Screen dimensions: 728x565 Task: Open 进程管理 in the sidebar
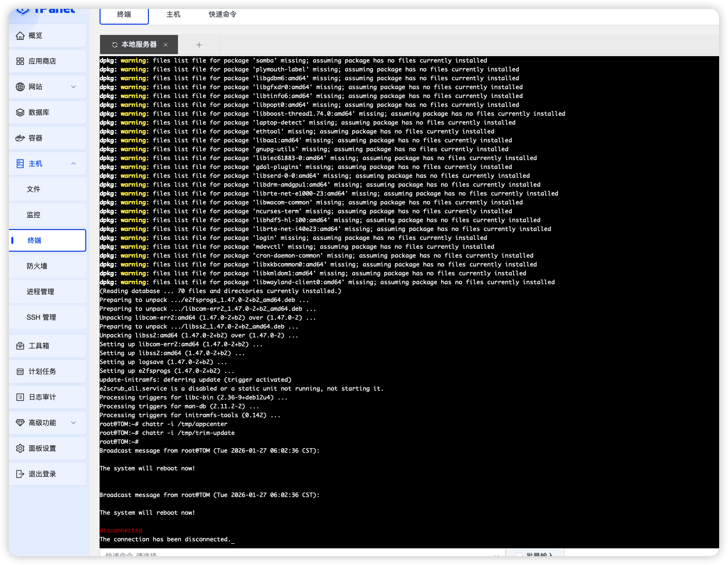[x=47, y=292]
